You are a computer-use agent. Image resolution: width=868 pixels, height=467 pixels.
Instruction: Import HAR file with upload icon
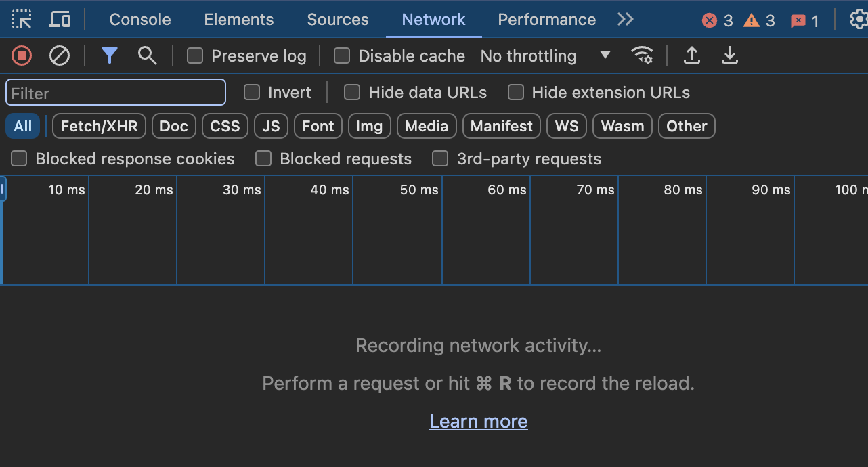[x=691, y=55]
